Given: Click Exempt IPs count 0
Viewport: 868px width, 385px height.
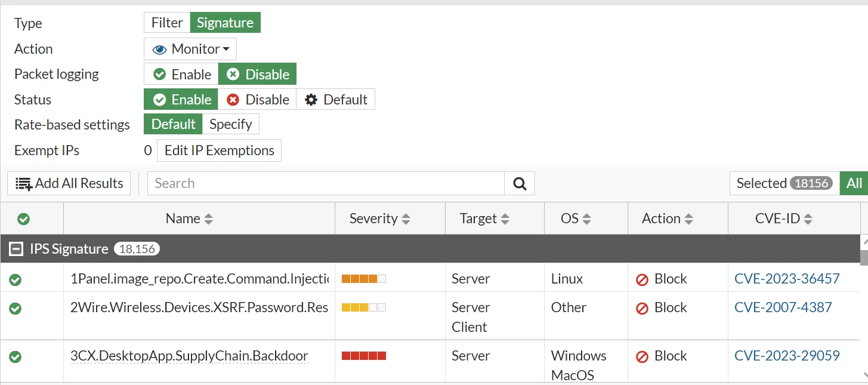Looking at the screenshot, I should click(x=148, y=150).
